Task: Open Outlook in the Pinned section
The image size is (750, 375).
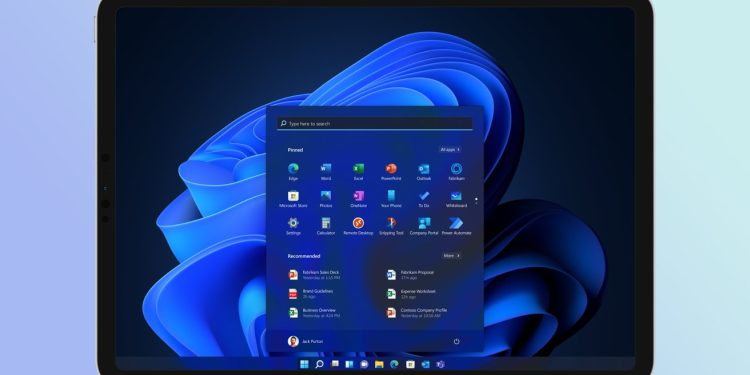Action: (x=424, y=171)
